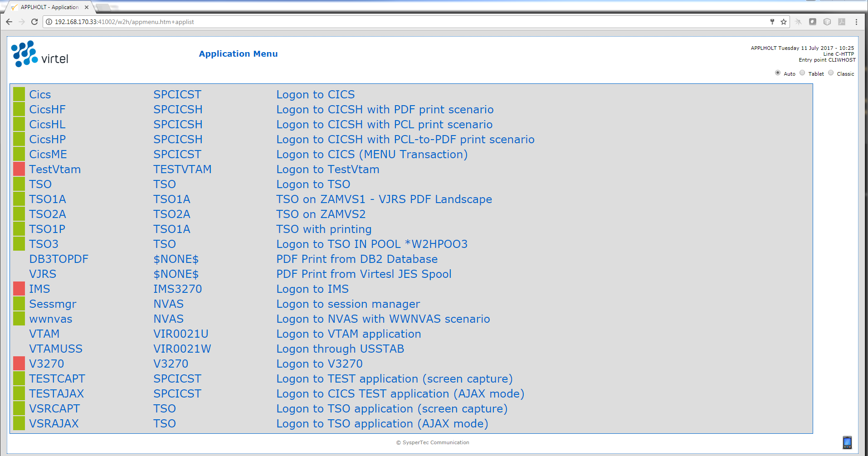Click the 'Entry point CLIWHOST' header text

click(827, 60)
